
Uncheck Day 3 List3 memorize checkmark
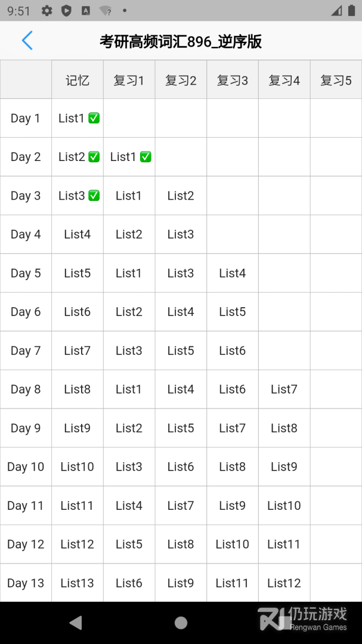click(94, 196)
